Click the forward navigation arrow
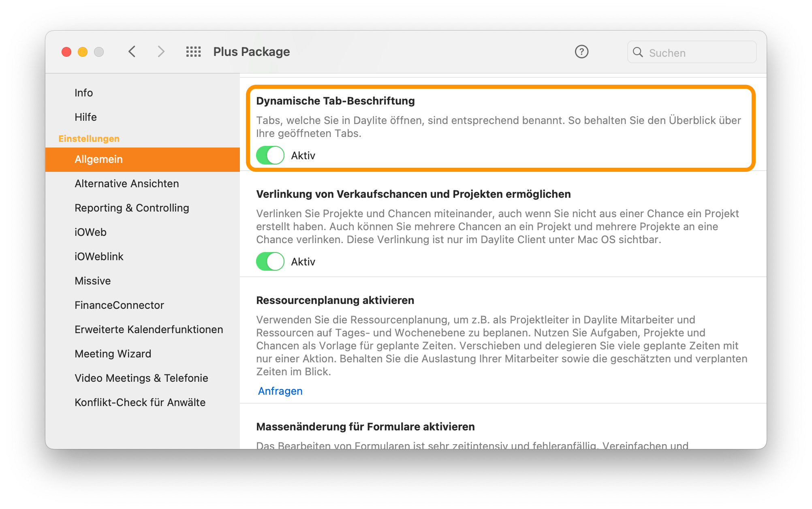 click(161, 51)
